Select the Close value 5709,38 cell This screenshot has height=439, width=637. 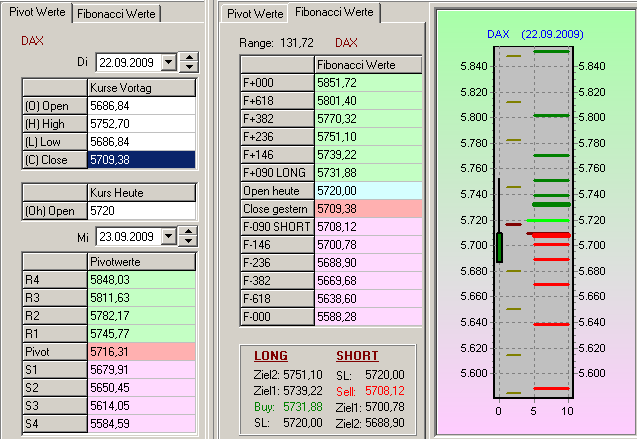coord(141,160)
